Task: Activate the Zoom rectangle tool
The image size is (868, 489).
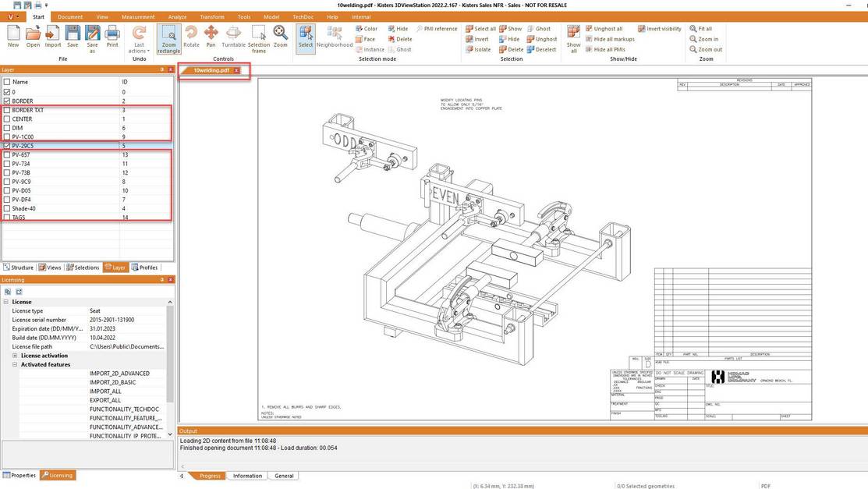Action: tap(168, 39)
